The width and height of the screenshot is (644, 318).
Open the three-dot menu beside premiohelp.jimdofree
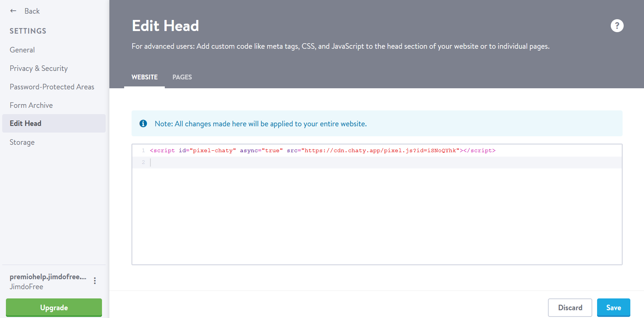tap(95, 281)
